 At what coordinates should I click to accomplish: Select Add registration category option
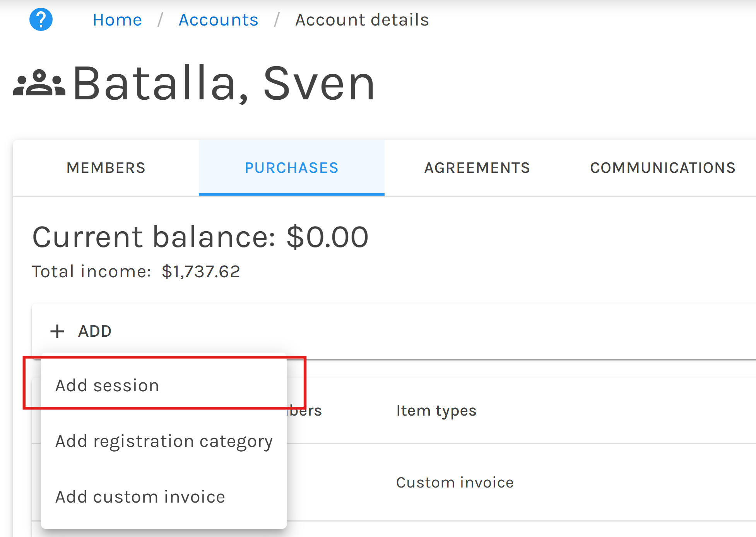pyautogui.click(x=164, y=441)
